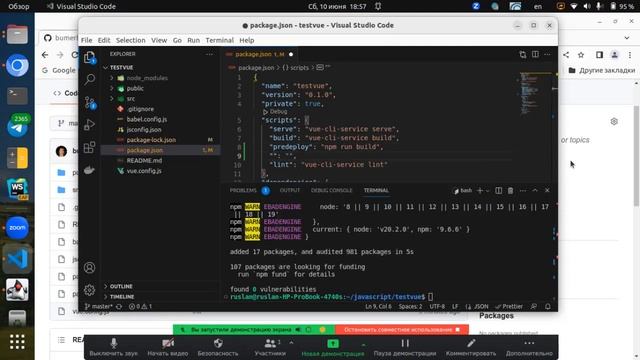The height and width of the screenshot is (360, 640).
Task: Open terminal panel more actions ellipsis
Action: (x=523, y=191)
